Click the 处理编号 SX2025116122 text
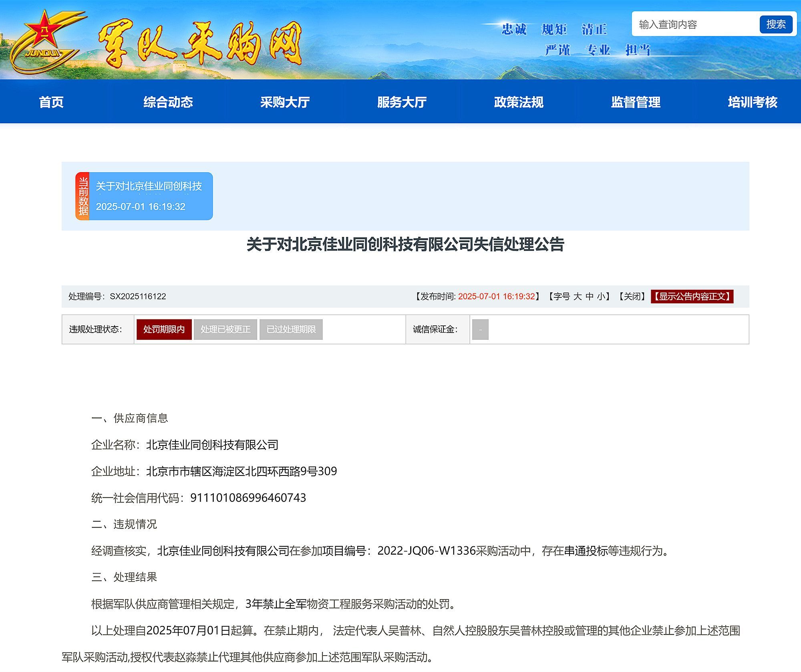The width and height of the screenshot is (801, 672). pyautogui.click(x=117, y=296)
